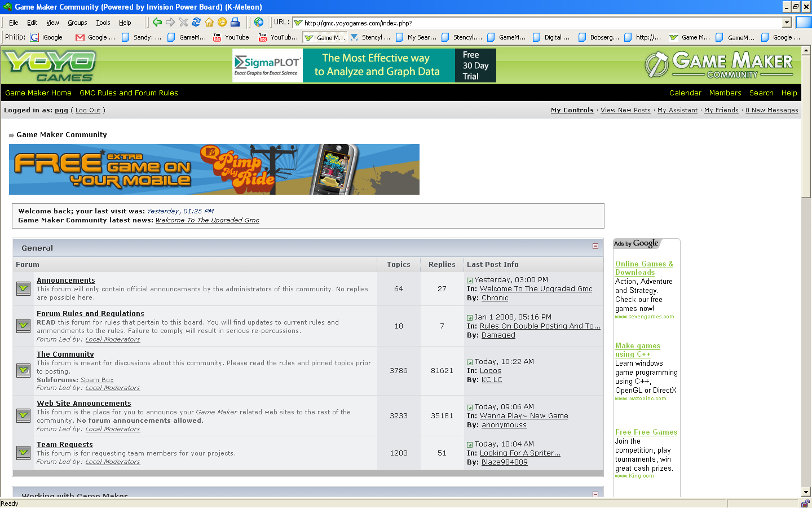Click the Game Maker Home link
This screenshot has width=812, height=508.
click(38, 93)
